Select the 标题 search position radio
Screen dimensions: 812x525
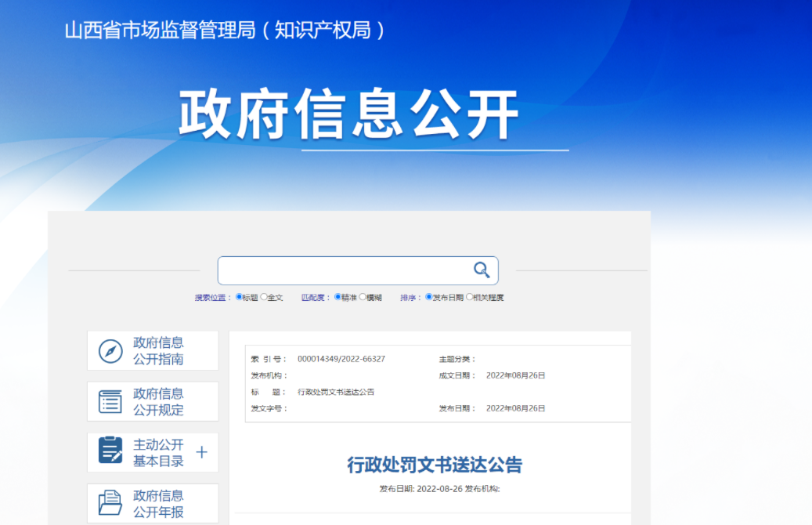[x=239, y=297]
